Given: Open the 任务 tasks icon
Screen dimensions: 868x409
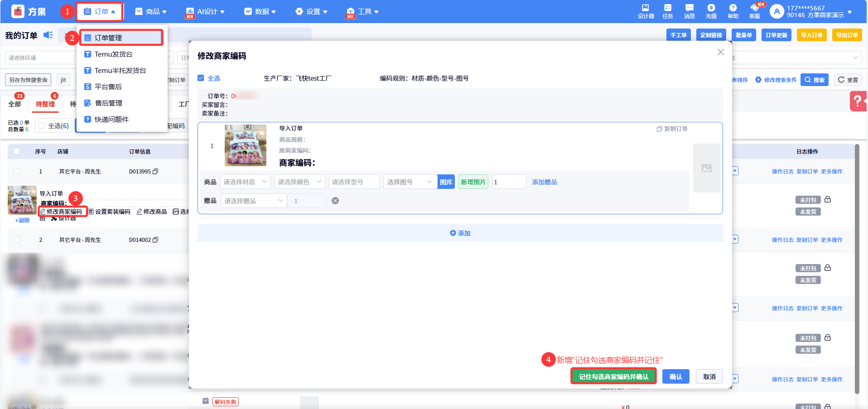Looking at the screenshot, I should [x=667, y=11].
